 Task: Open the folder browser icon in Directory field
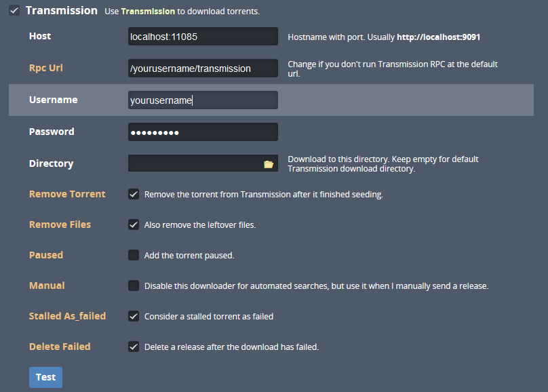point(269,164)
